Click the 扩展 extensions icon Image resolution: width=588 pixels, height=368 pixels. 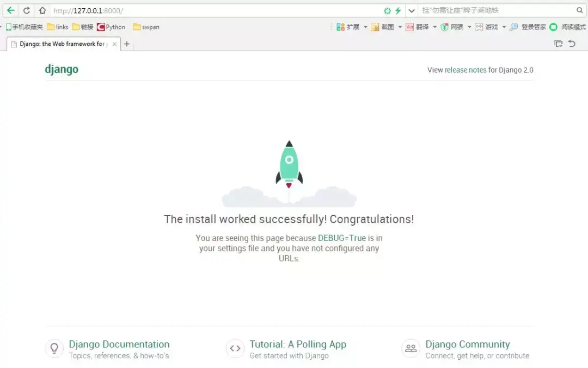pos(348,27)
